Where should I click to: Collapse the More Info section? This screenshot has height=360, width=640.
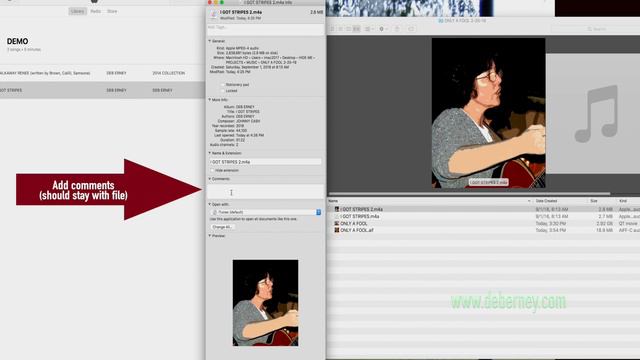pos(210,100)
